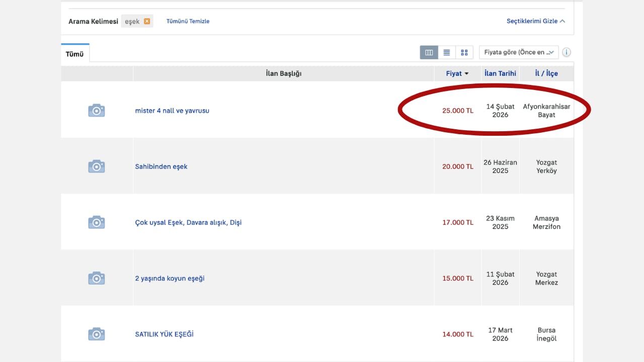Open the 'Fiyata göre' sort dropdown
The height and width of the screenshot is (362, 644).
518,52
